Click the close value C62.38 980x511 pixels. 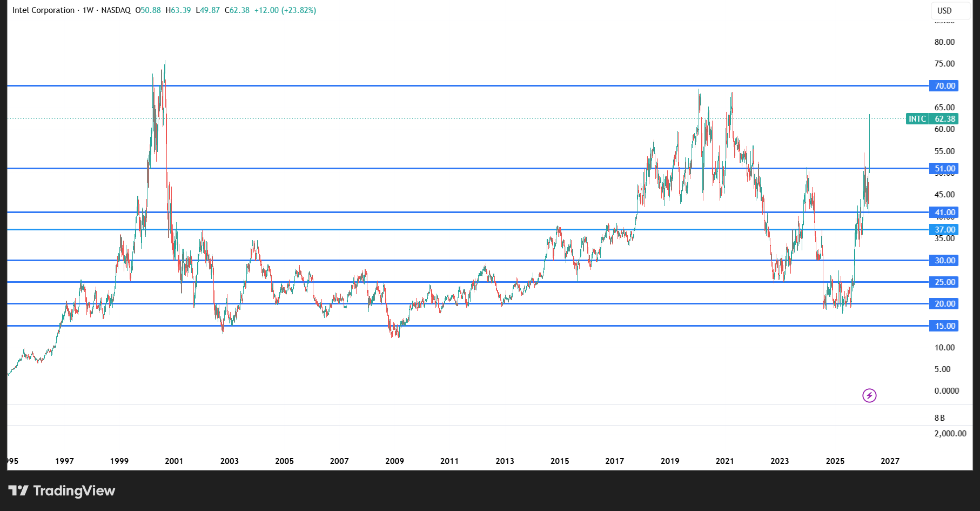tap(237, 10)
